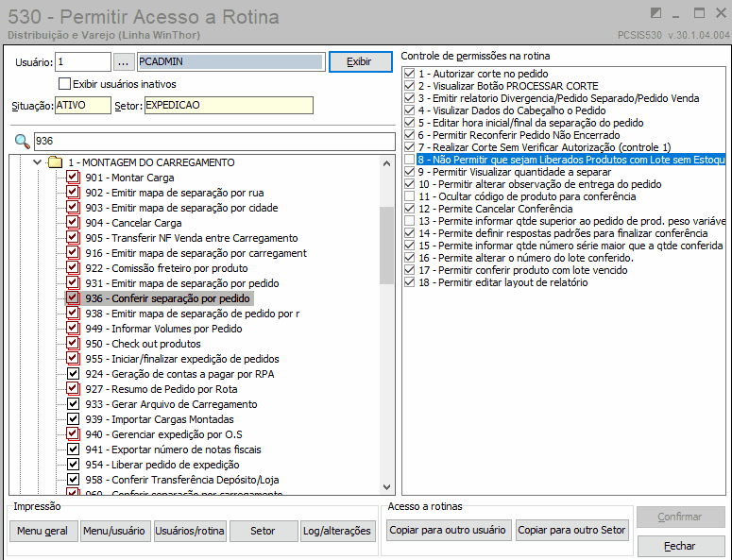The height and width of the screenshot is (560, 732).
Task: Click Copiar para outro usuário
Action: tap(449, 530)
